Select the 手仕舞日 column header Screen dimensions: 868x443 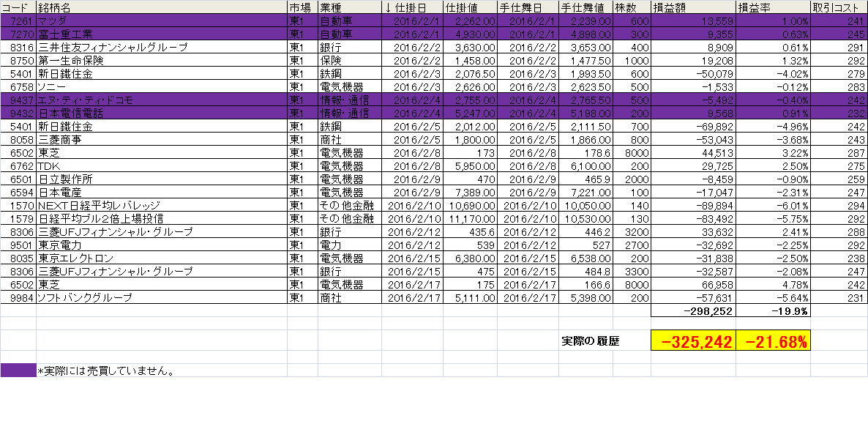pos(528,7)
